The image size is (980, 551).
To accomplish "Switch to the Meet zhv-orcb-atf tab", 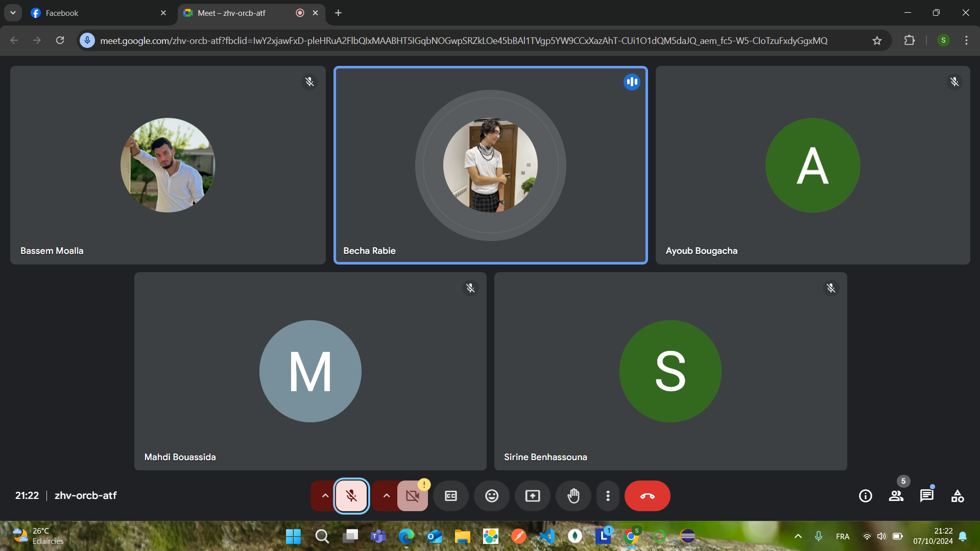I will (251, 13).
